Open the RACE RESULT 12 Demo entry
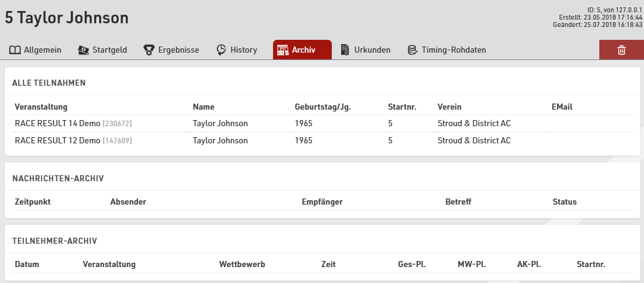The width and height of the screenshot is (644, 283). pos(57,141)
